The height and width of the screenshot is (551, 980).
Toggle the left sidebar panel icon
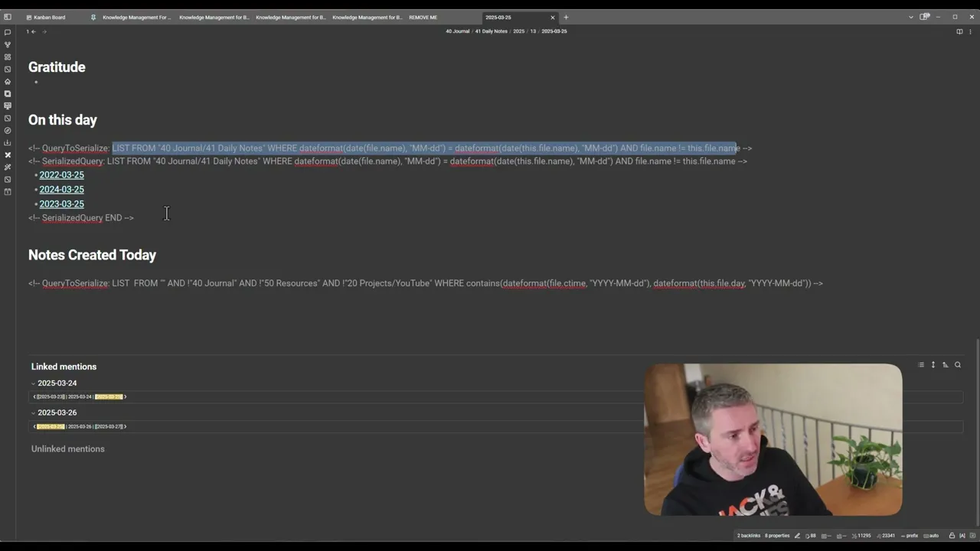pos(8,17)
